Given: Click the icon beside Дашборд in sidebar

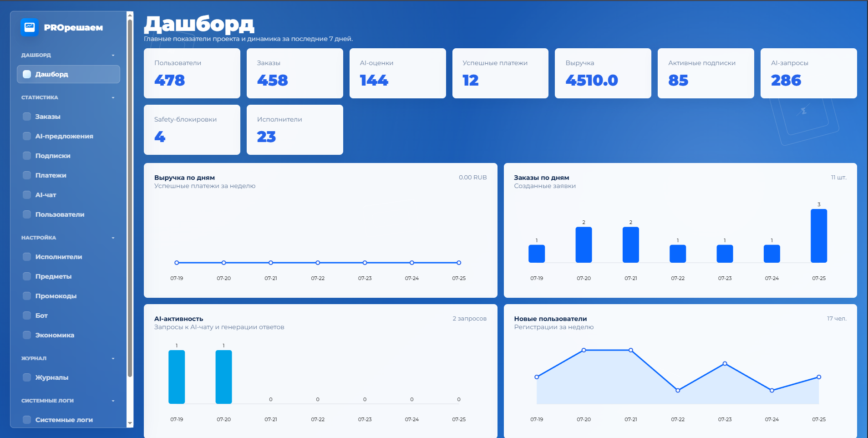Looking at the screenshot, I should click(27, 74).
